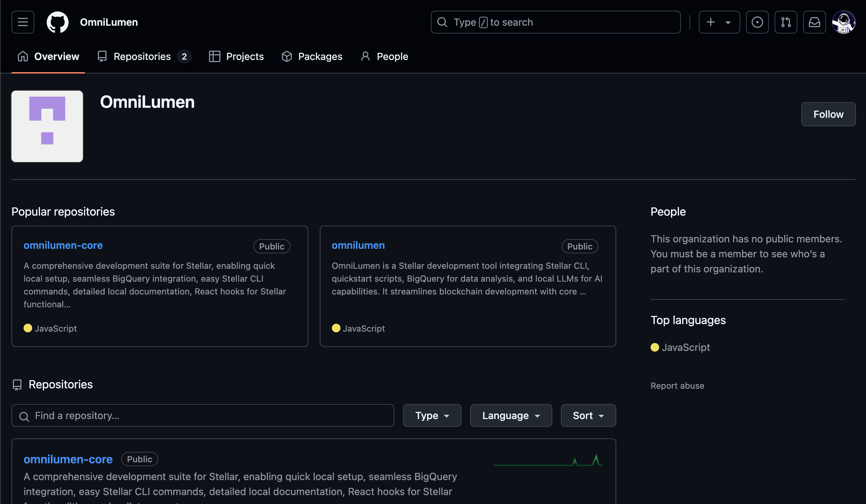Click the GitHub Octocat logo
Image resolution: width=866 pixels, height=504 pixels.
pos(58,22)
